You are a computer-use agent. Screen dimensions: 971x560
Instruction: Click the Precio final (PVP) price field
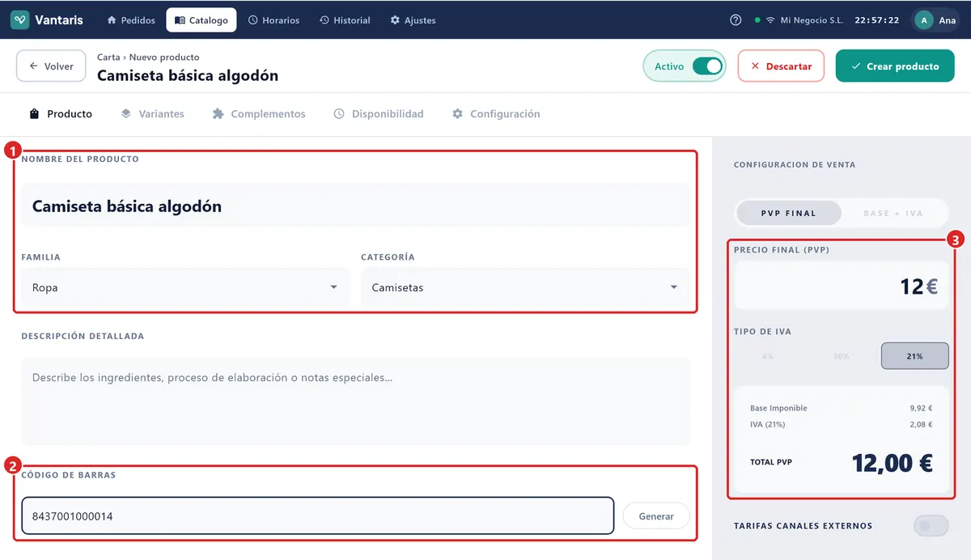[842, 286]
